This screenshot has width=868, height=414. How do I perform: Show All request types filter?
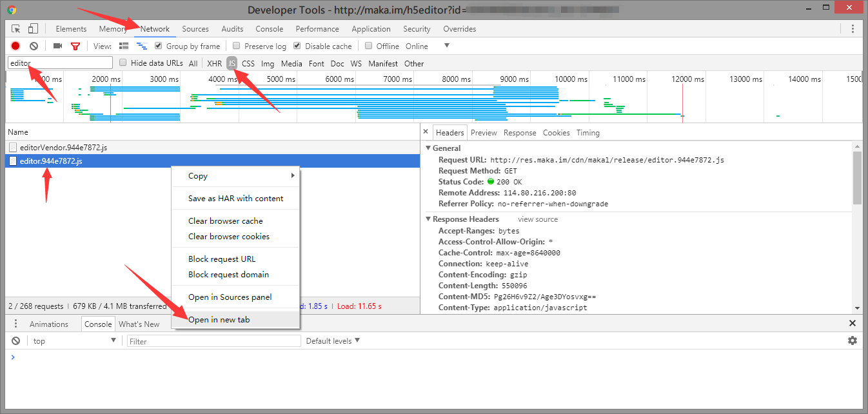[x=193, y=63]
